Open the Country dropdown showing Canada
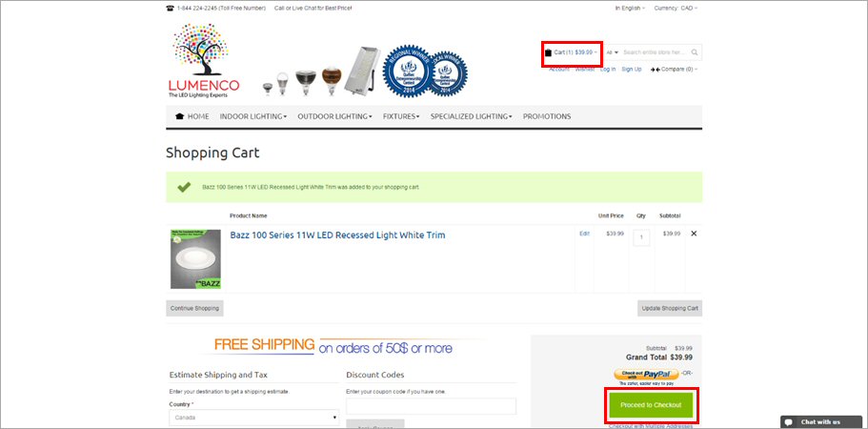Viewport: 868px width, 429px height. 254,418
